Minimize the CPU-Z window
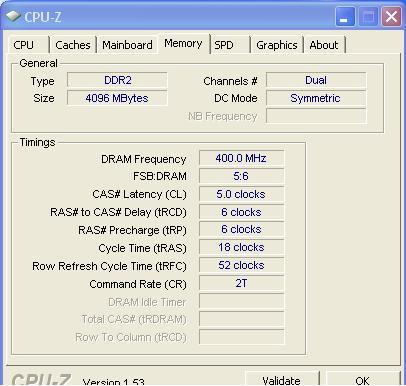Image resolution: width=406 pixels, height=386 pixels. click(x=345, y=16)
